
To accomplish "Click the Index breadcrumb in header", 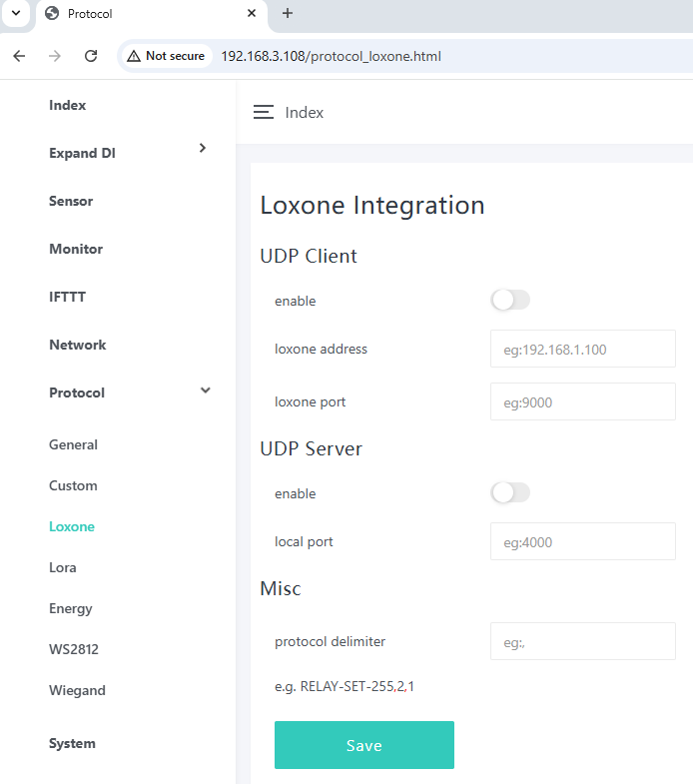I will [304, 113].
